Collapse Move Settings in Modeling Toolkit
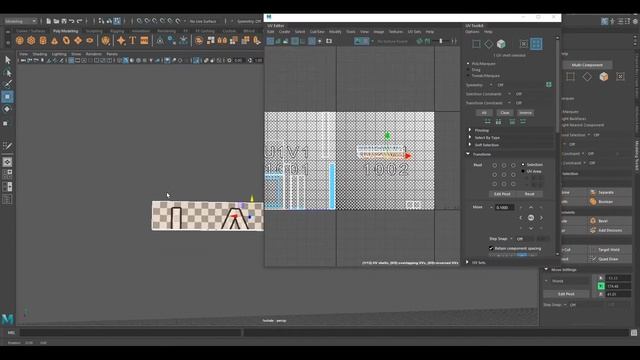This screenshot has height=360, width=640. 546,269
